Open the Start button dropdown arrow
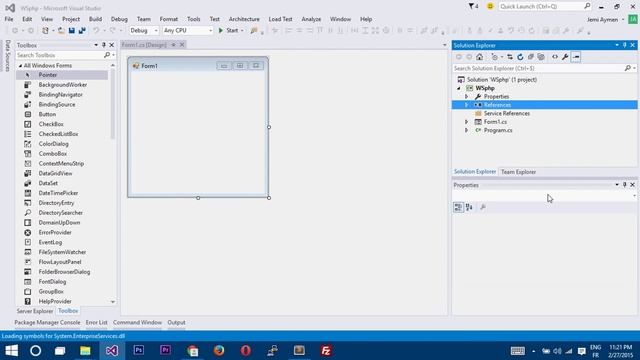 242,31
